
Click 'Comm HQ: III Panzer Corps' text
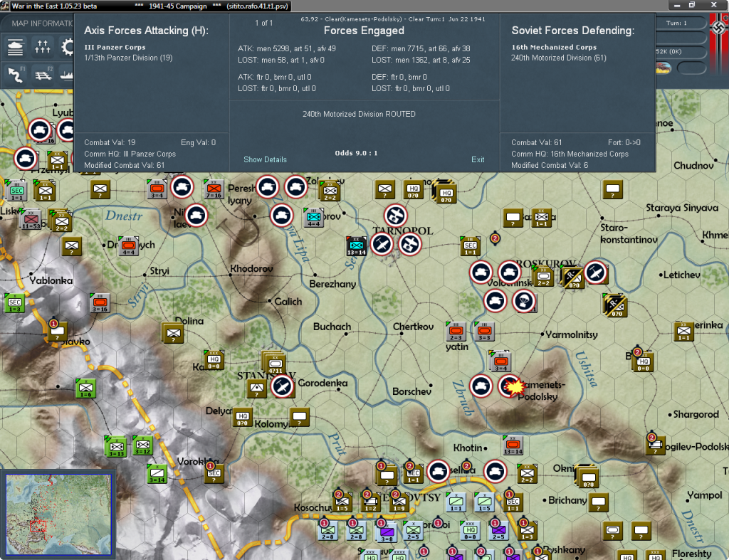130,154
